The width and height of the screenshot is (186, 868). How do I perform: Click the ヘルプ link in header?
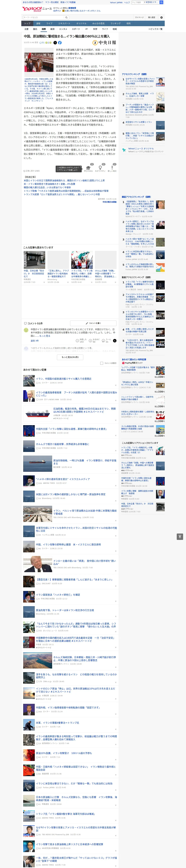tap(127, 2)
